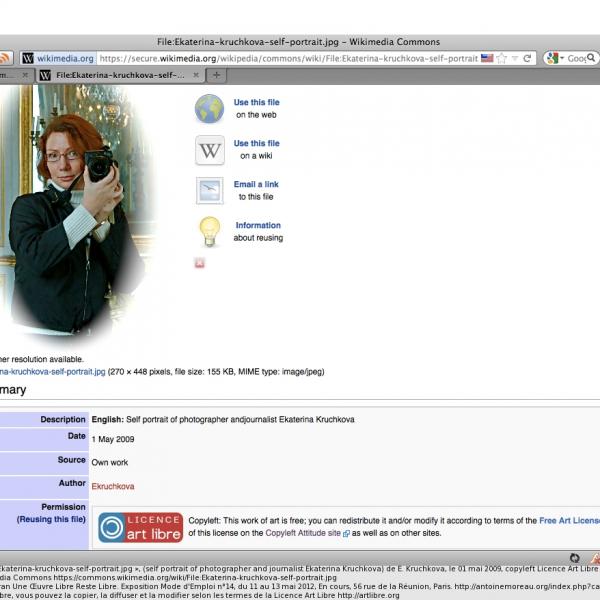Click inside the Google search field
This screenshot has width=600, height=600.
coord(576,58)
